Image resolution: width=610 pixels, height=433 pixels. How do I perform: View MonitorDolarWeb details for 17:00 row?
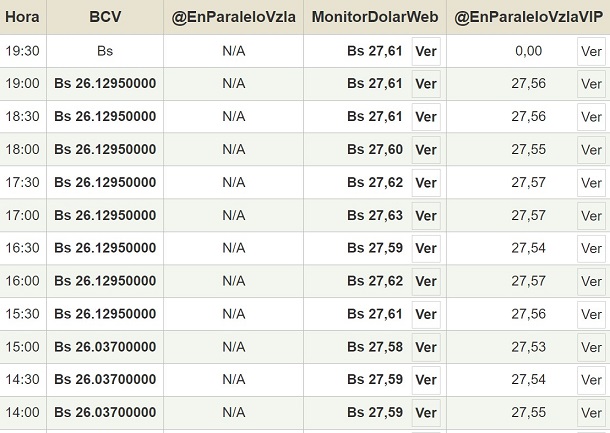(x=426, y=216)
